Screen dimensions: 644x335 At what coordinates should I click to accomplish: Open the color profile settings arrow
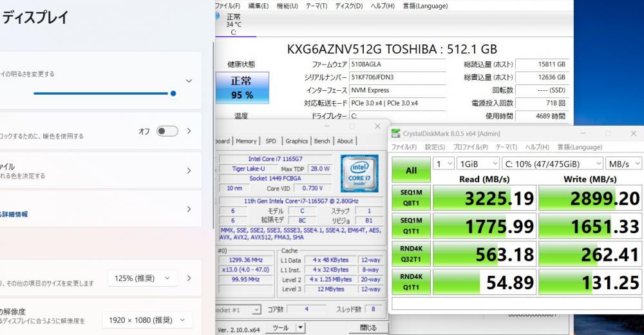(189, 171)
